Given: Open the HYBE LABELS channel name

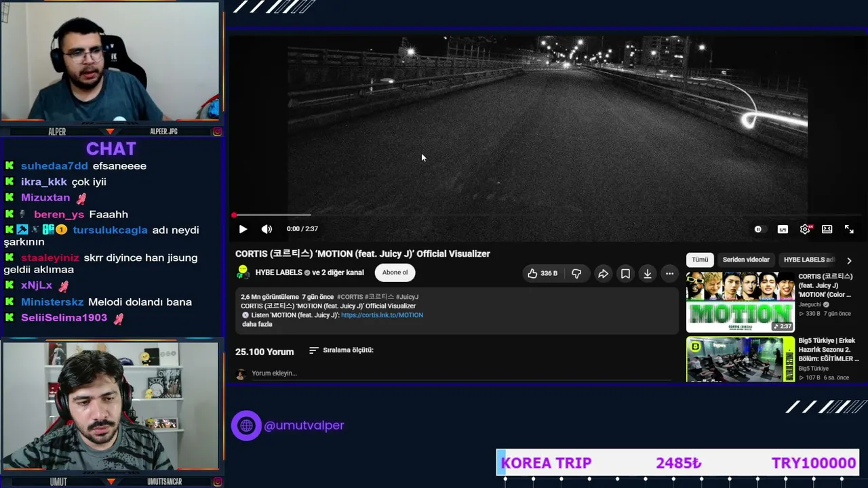Looking at the screenshot, I should [279, 272].
